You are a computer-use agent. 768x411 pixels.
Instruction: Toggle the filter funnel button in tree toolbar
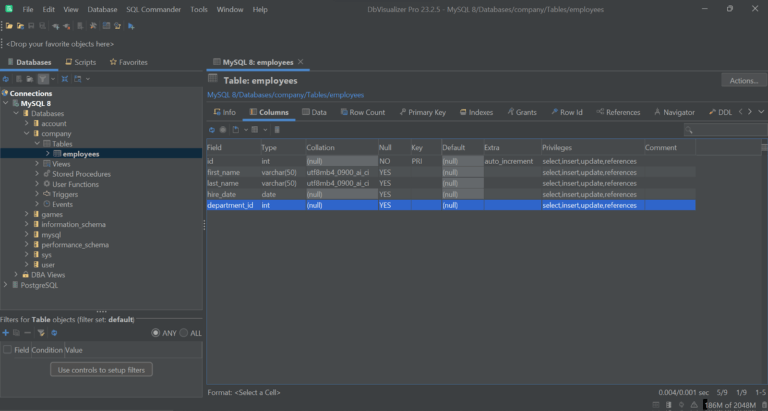point(43,79)
